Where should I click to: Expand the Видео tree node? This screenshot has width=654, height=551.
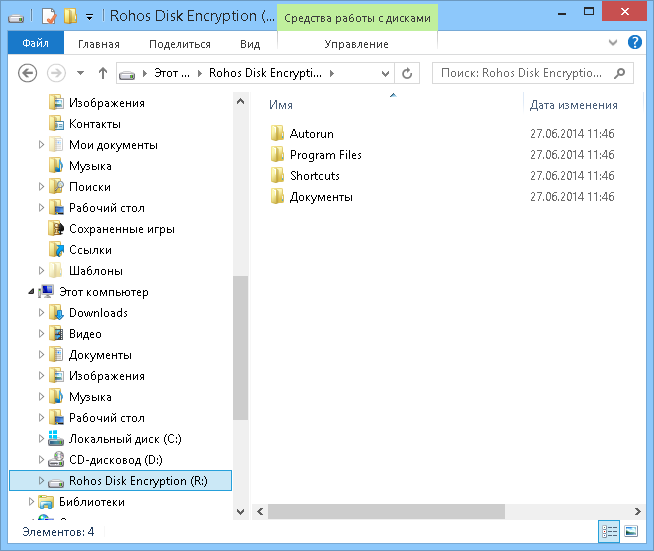41,334
